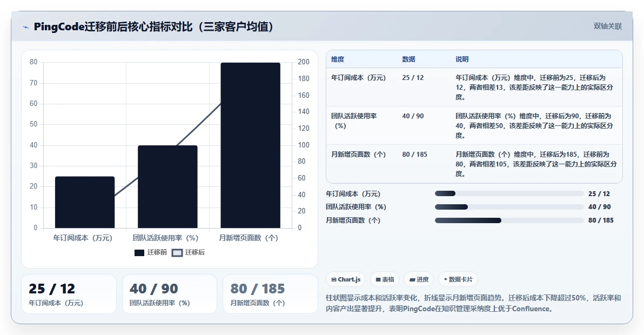Image resolution: width=644 pixels, height=335 pixels.
Task: Click table cell 年订阅成本（万元）
Action: (359, 78)
